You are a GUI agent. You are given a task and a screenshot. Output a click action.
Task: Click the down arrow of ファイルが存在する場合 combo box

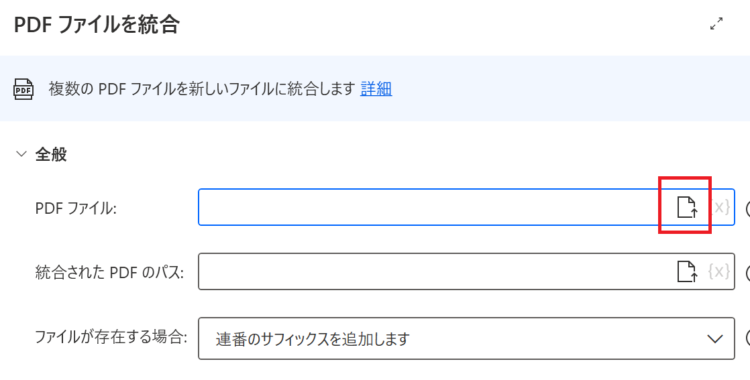click(715, 339)
